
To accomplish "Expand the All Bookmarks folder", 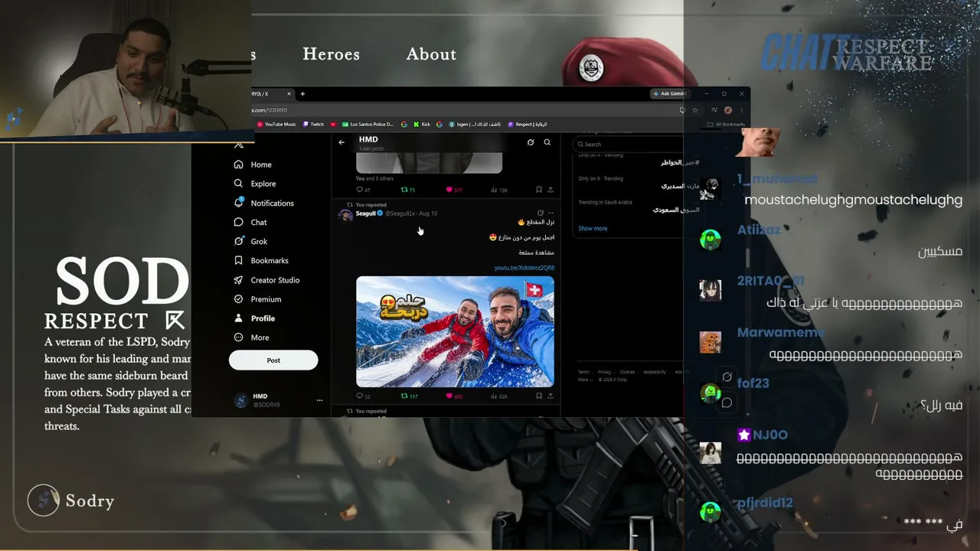I will 726,124.
